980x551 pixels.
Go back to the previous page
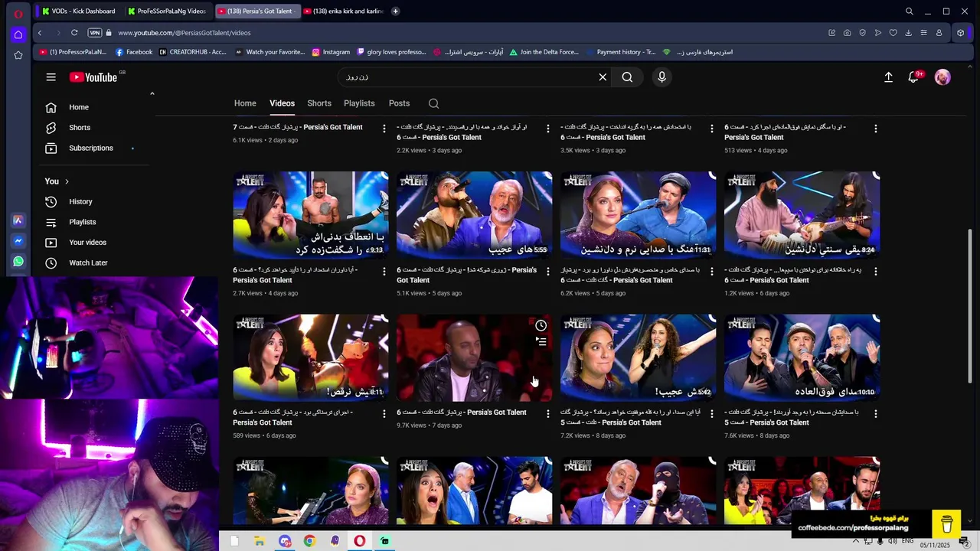coord(40,33)
